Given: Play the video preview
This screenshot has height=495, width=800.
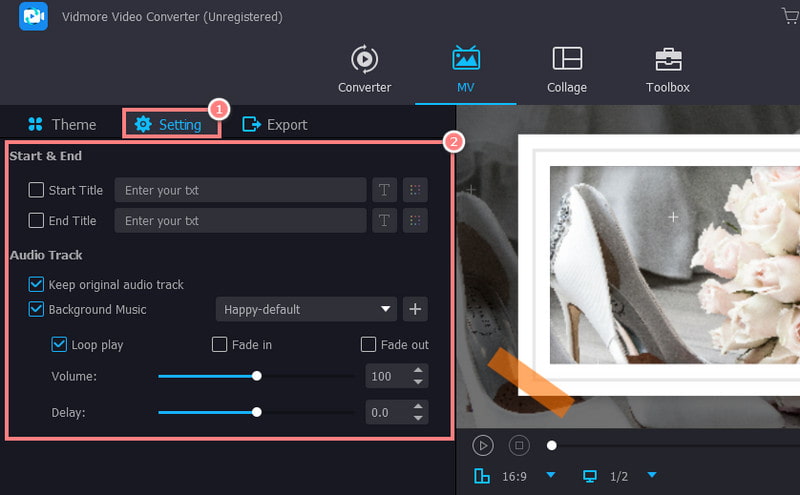Looking at the screenshot, I should pos(483,445).
